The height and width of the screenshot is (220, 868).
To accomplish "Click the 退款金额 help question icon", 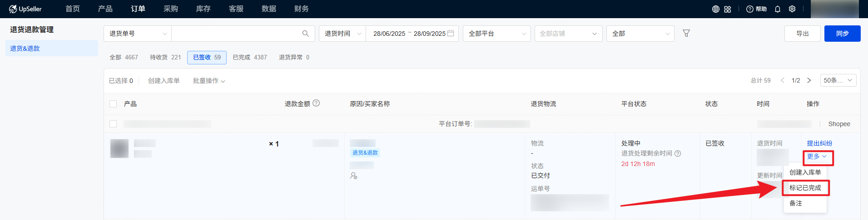I will 316,103.
